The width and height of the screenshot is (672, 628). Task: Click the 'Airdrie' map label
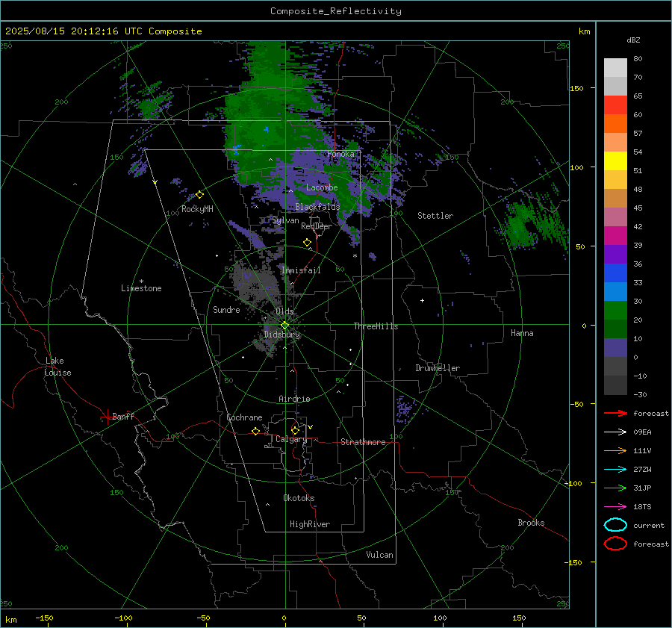(294, 399)
